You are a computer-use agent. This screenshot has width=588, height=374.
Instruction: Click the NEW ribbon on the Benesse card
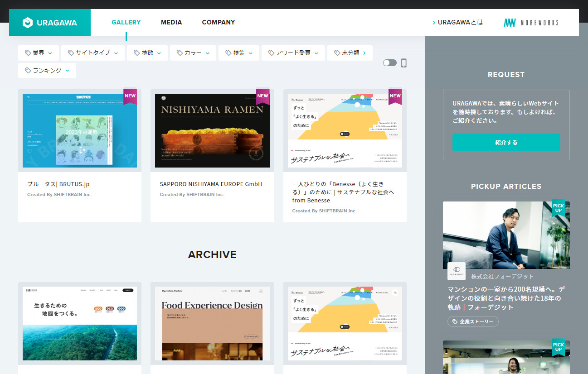tap(395, 96)
